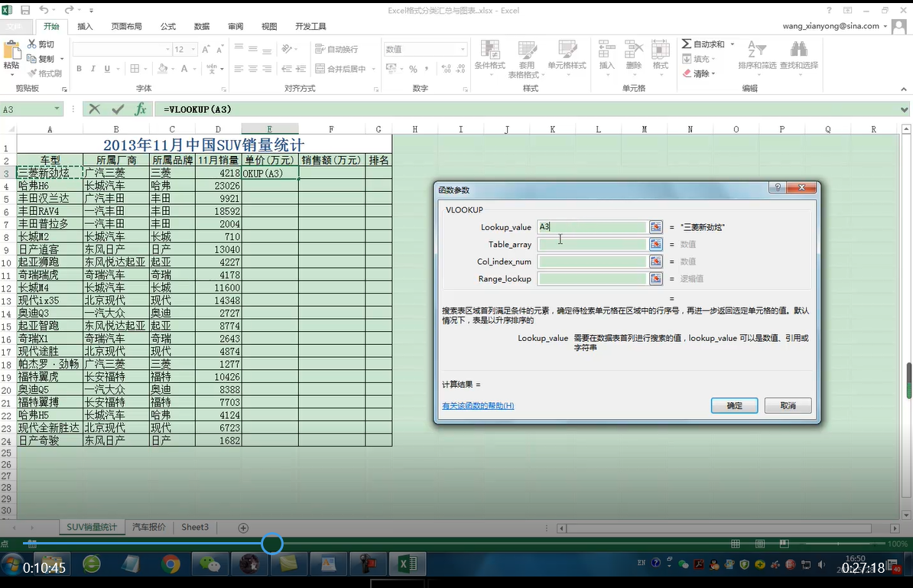Add a new sheet with the plus icon
The width and height of the screenshot is (913, 588).
click(243, 528)
